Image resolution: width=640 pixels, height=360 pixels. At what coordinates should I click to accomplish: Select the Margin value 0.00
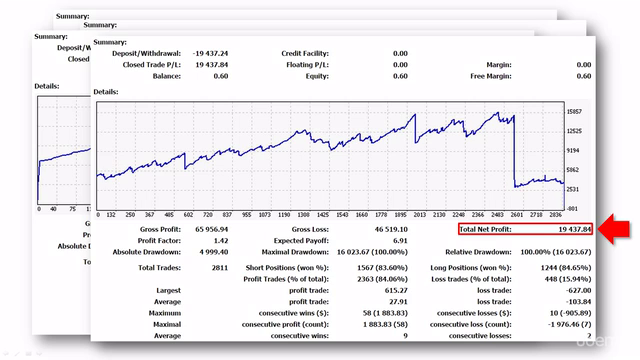coord(584,65)
